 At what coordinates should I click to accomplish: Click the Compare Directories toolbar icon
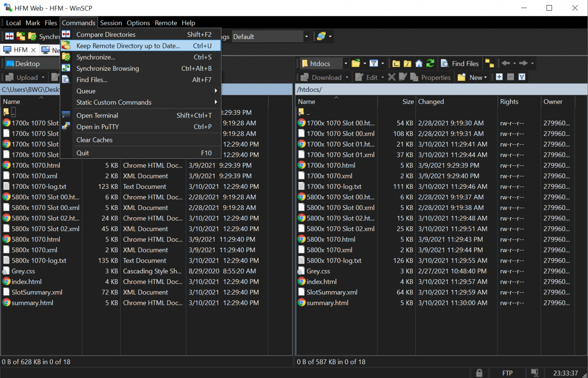(x=9, y=36)
